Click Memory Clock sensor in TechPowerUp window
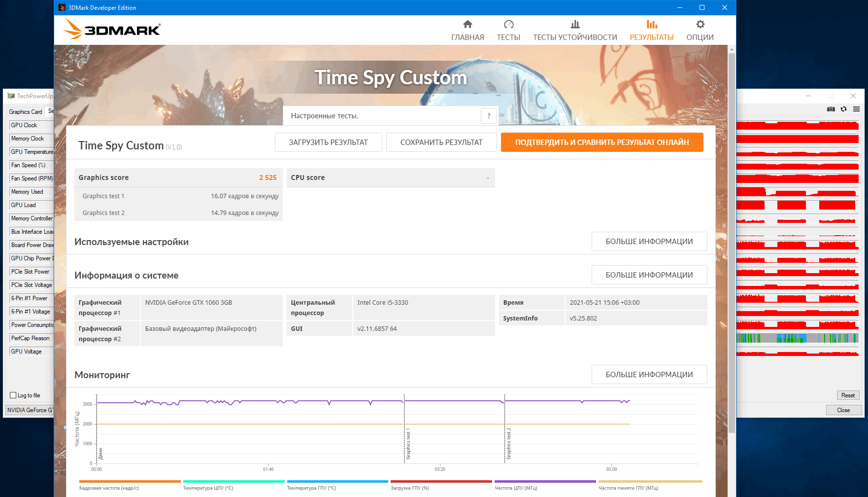The height and width of the screenshot is (497, 868). coord(32,139)
